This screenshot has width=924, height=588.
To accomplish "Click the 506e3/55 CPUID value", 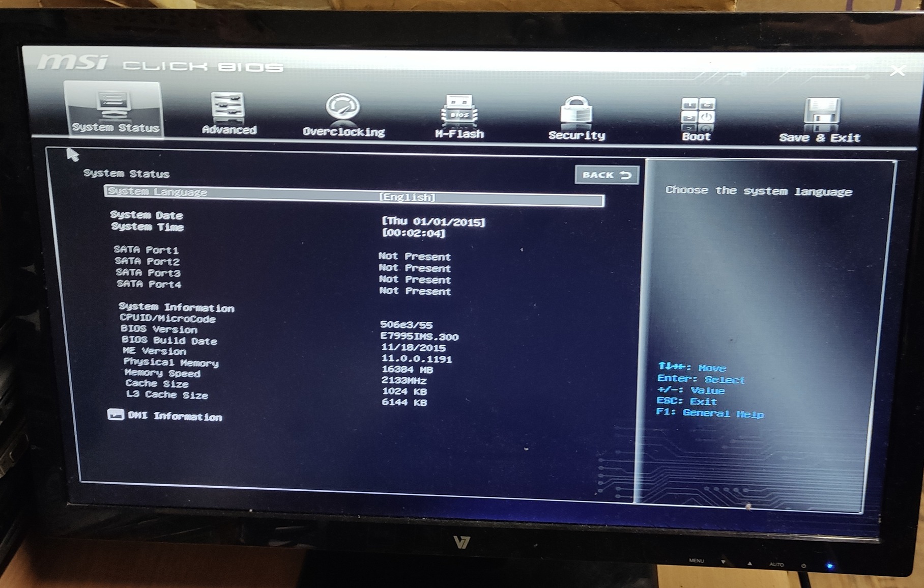I will [407, 325].
